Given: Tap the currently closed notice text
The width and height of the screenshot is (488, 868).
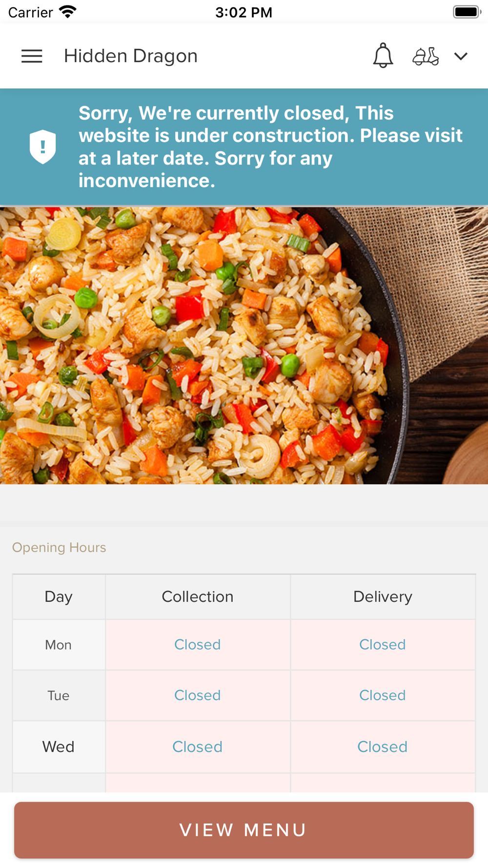Looking at the screenshot, I should point(271,146).
